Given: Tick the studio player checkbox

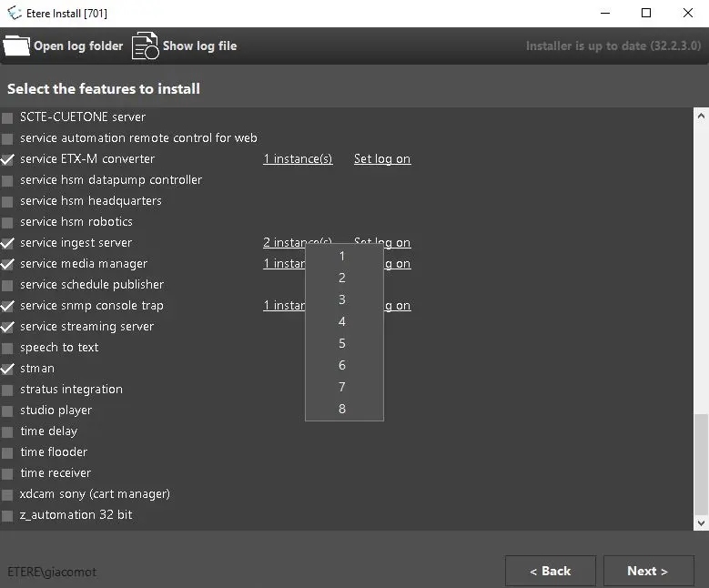Looking at the screenshot, I should pos(8,411).
